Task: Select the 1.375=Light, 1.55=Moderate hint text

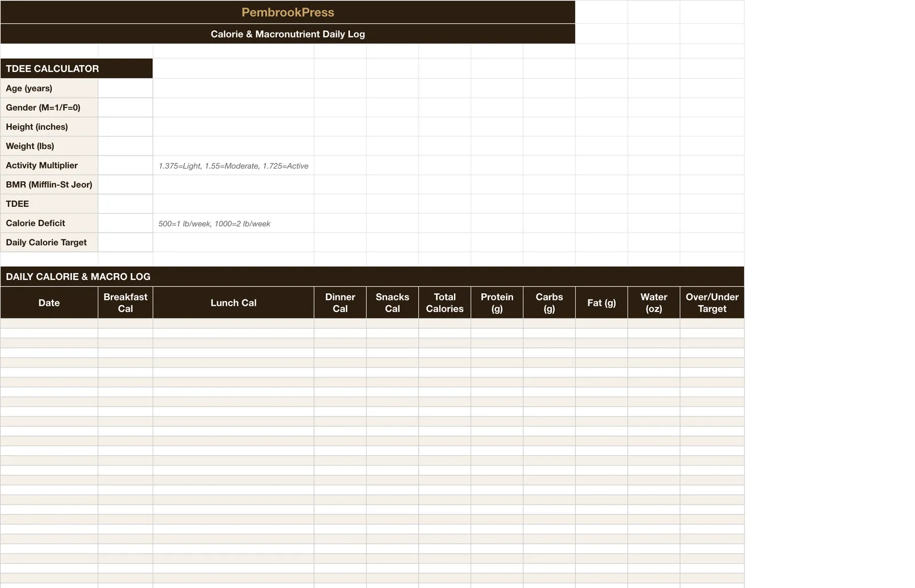Action: click(233, 166)
